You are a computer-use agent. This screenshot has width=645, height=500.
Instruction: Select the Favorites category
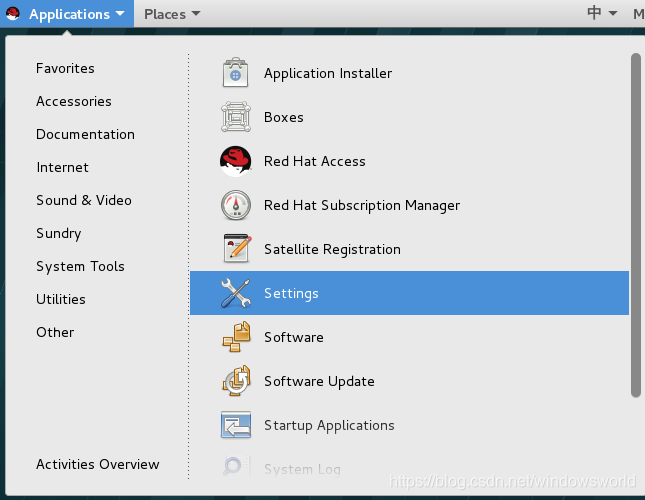point(65,68)
